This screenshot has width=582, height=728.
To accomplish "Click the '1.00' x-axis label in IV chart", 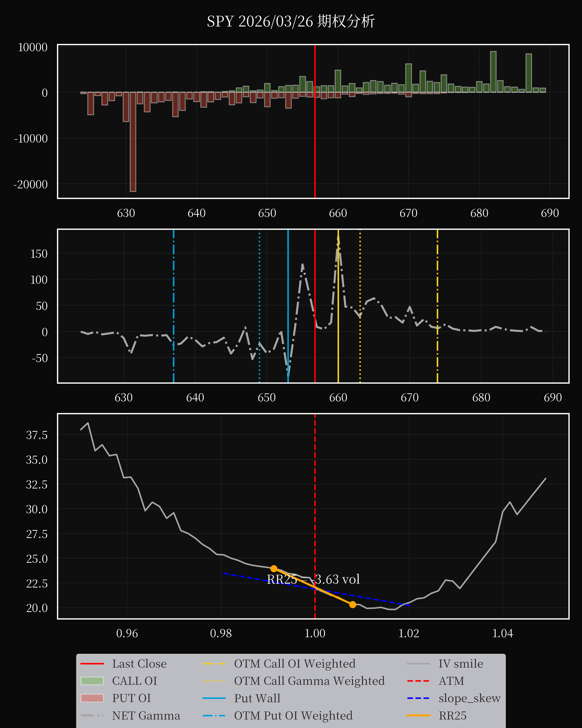I will pyautogui.click(x=315, y=633).
